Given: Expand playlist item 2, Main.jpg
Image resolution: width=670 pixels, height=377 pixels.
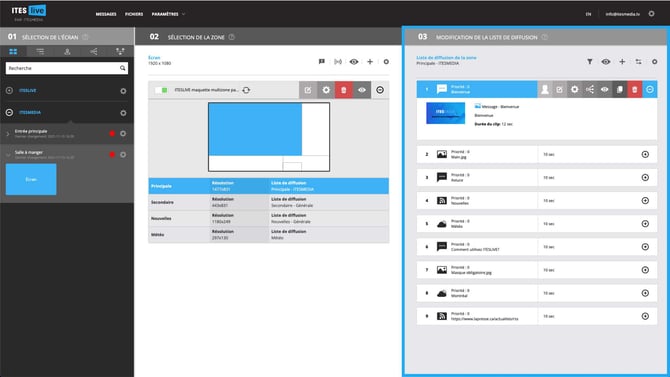Looking at the screenshot, I should (x=645, y=154).
